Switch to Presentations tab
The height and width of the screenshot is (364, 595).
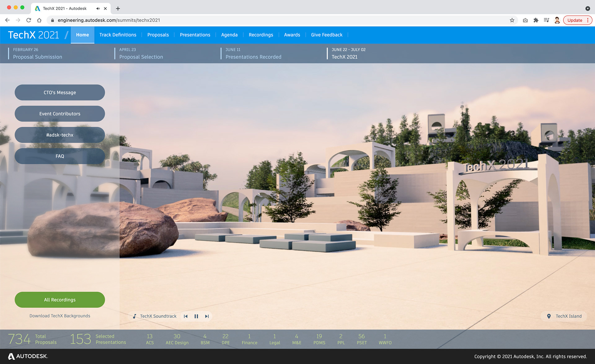195,35
